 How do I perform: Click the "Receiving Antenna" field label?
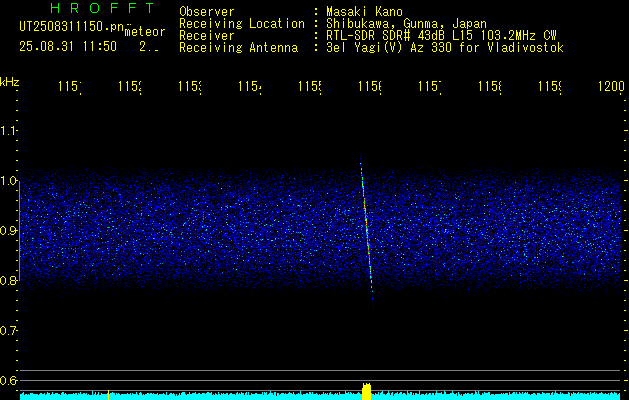point(239,48)
